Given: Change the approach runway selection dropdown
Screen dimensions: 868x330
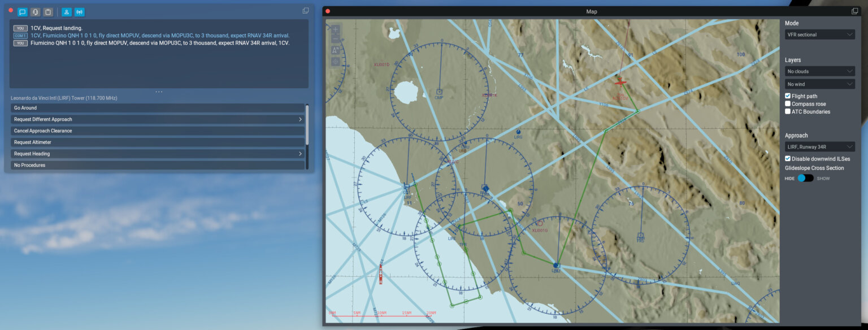Looking at the screenshot, I should [x=819, y=146].
